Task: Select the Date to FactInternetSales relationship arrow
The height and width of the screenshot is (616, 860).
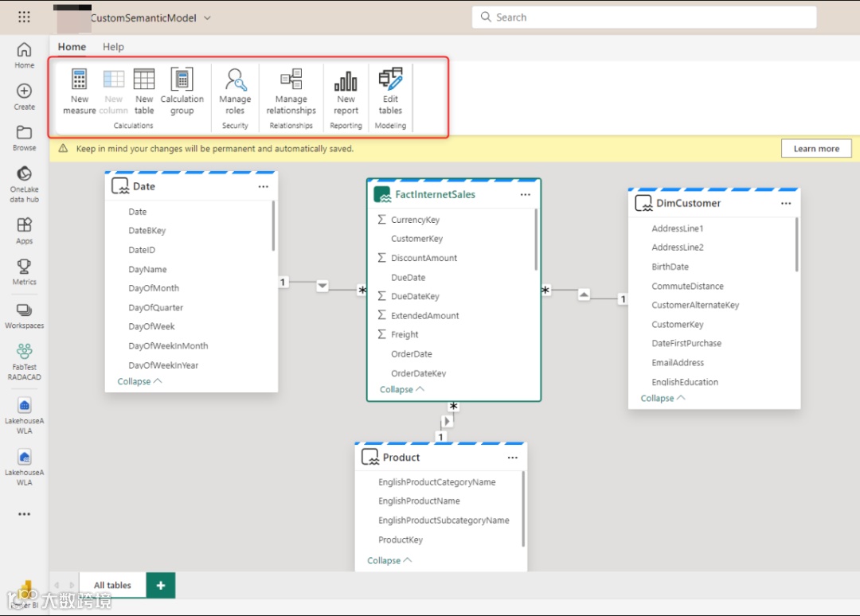Action: 322,286
